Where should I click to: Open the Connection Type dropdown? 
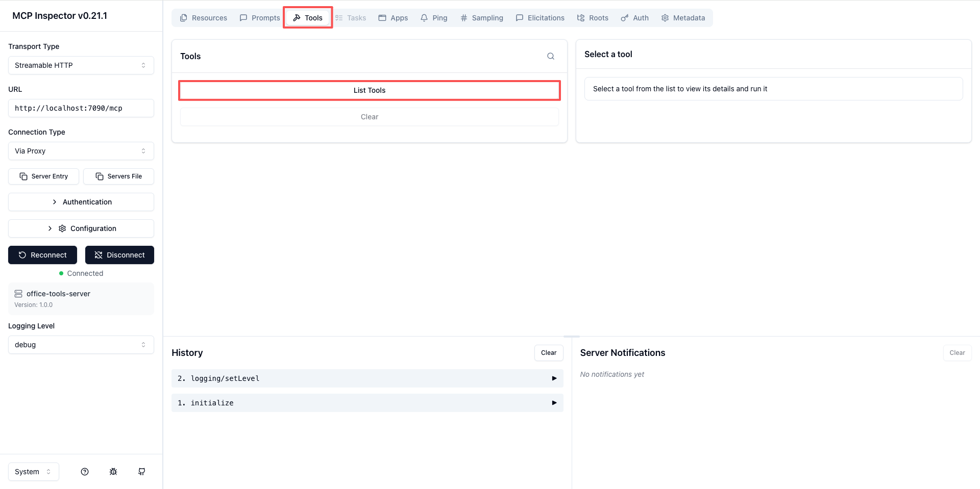click(x=81, y=151)
